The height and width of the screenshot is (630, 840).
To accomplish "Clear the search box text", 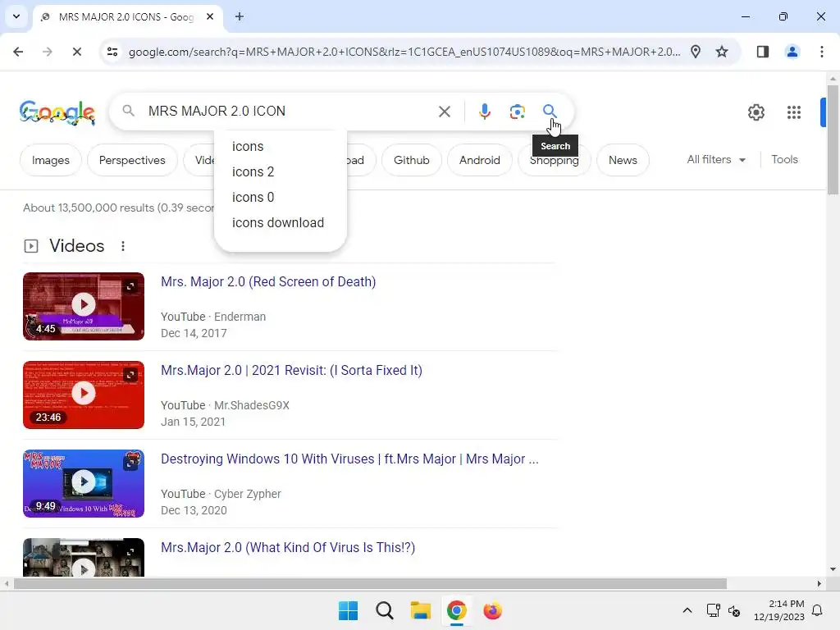I will (x=444, y=112).
